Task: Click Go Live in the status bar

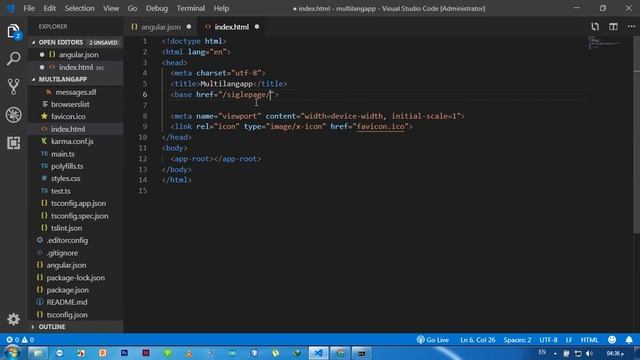Action: pyautogui.click(x=433, y=340)
